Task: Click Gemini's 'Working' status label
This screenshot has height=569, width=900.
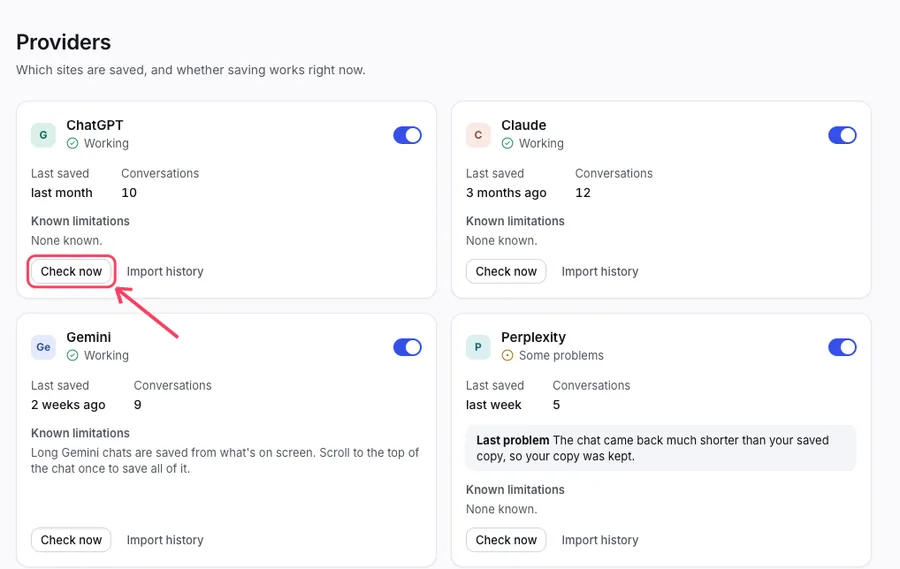Action: point(106,355)
